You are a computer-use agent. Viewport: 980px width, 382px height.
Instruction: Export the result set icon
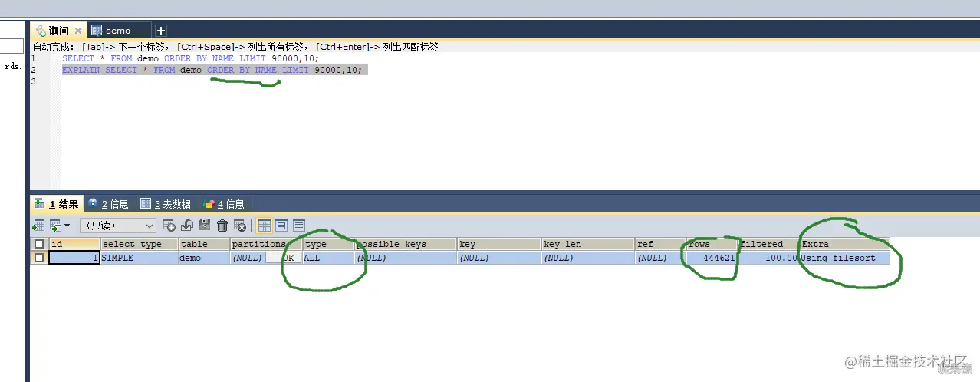click(38, 226)
